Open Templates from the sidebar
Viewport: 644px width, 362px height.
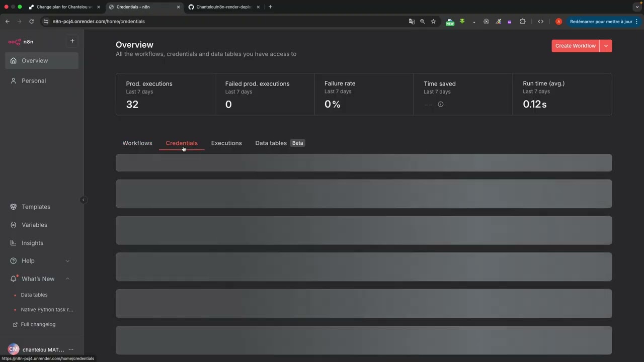coord(36,207)
